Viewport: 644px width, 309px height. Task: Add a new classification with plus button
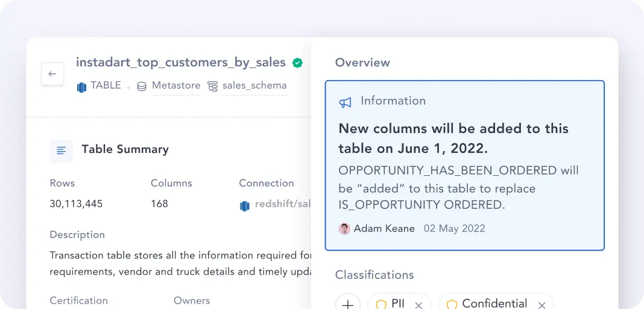[348, 304]
